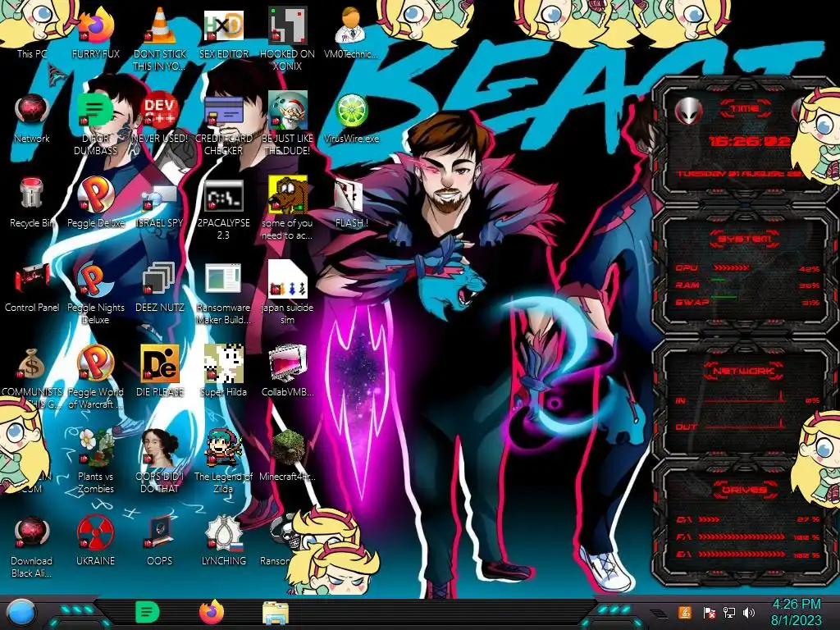Open the Control Panel icon
Screen dimensions: 840x630
(32, 287)
